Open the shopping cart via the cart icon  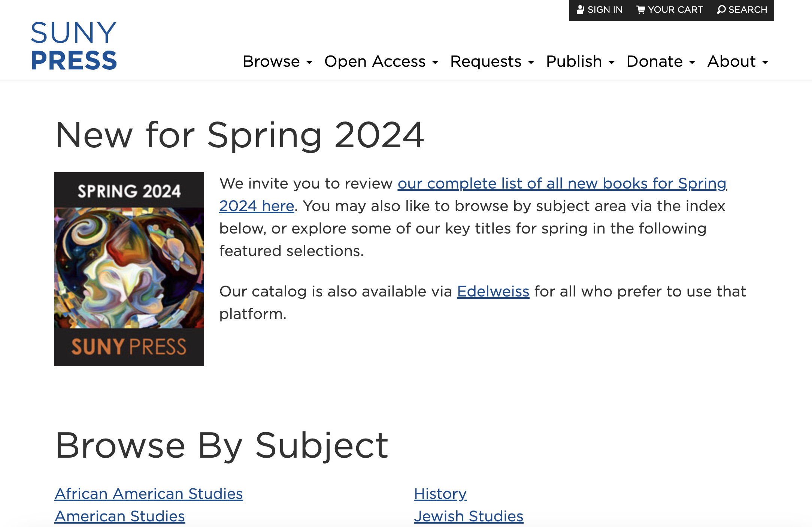pyautogui.click(x=641, y=9)
